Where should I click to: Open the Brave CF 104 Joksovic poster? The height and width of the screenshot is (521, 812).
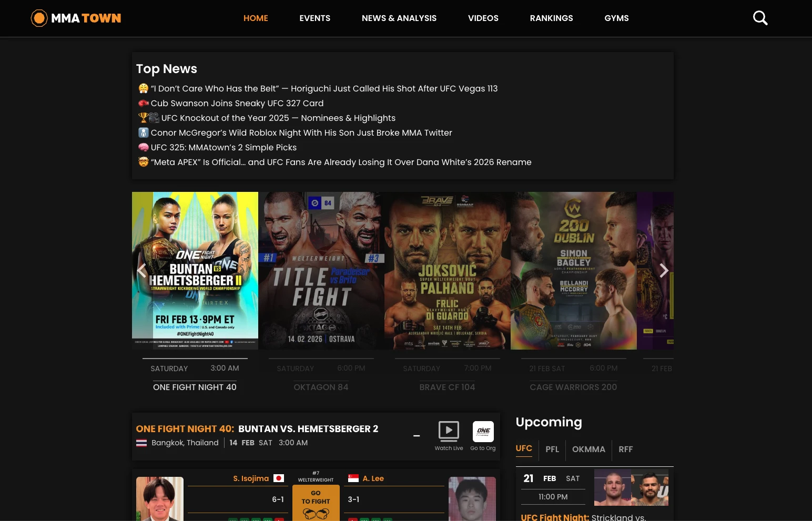coord(448,271)
